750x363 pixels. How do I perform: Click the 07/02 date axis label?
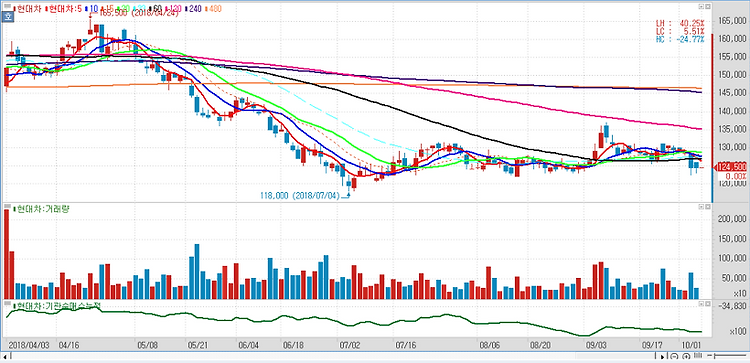(350, 344)
